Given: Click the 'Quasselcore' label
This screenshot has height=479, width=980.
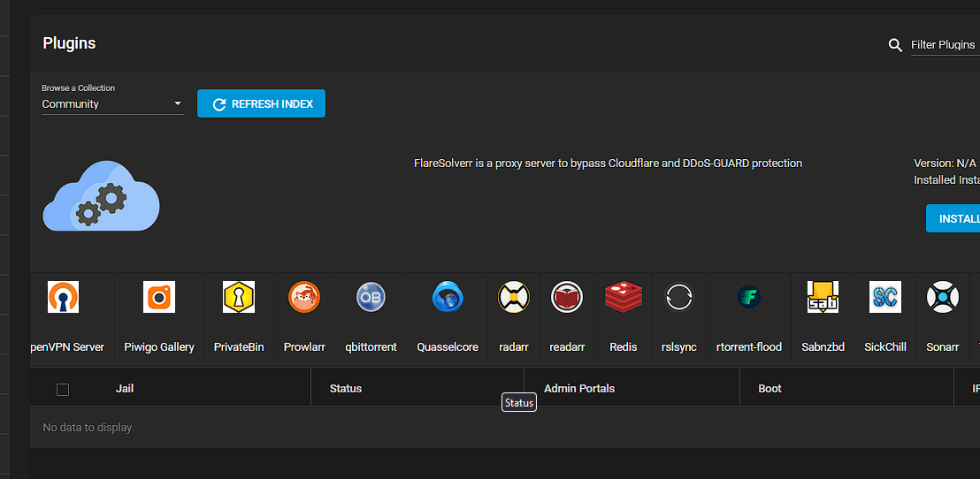Looking at the screenshot, I should tap(448, 346).
